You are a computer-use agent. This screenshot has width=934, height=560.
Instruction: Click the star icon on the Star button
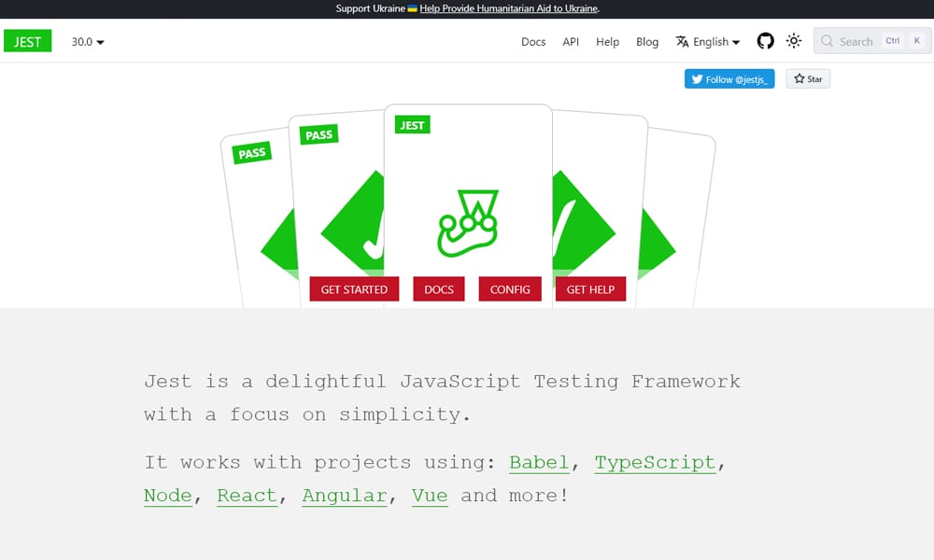pyautogui.click(x=800, y=78)
